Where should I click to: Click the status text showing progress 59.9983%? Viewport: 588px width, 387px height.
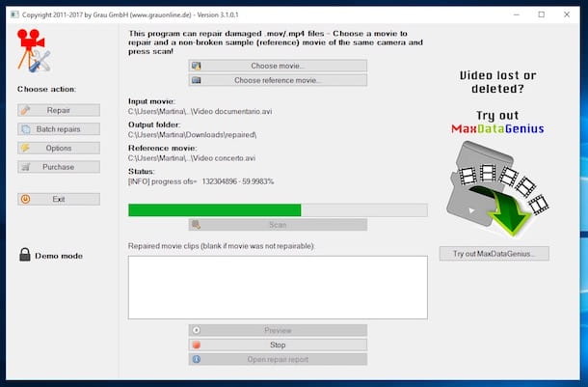(x=201, y=181)
